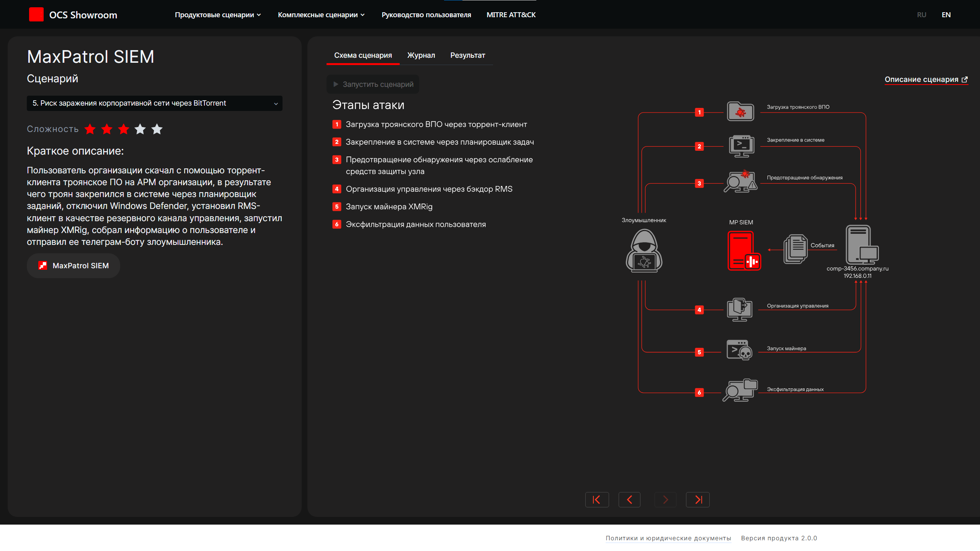Viewport: 980px width, 551px height.
Task: Click the fifth difficulty star
Action: (157, 129)
